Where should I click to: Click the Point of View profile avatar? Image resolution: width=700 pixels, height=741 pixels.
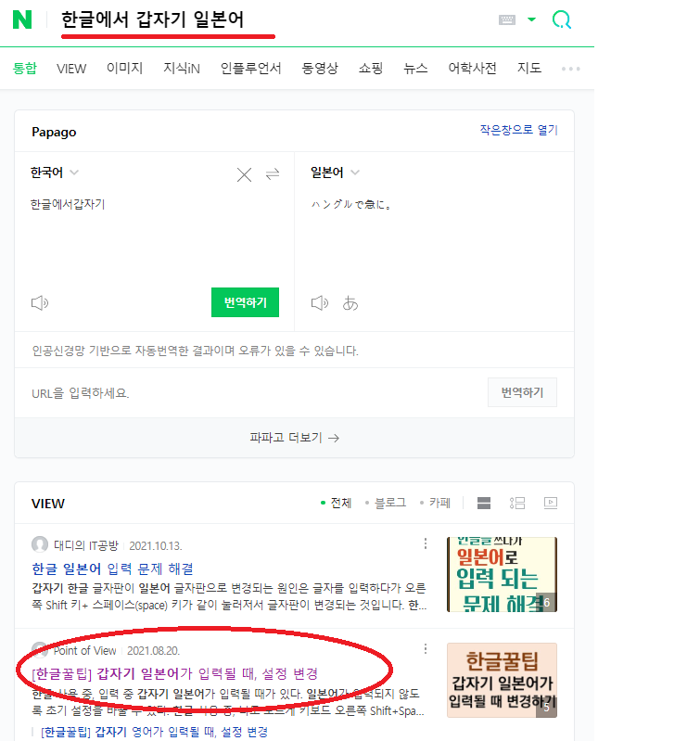coord(40,650)
